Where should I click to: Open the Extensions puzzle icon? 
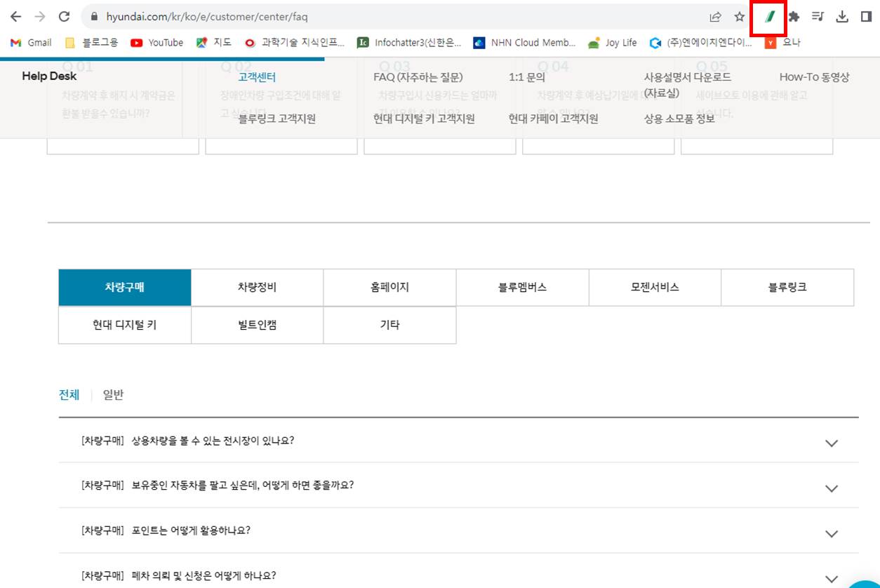point(794,16)
